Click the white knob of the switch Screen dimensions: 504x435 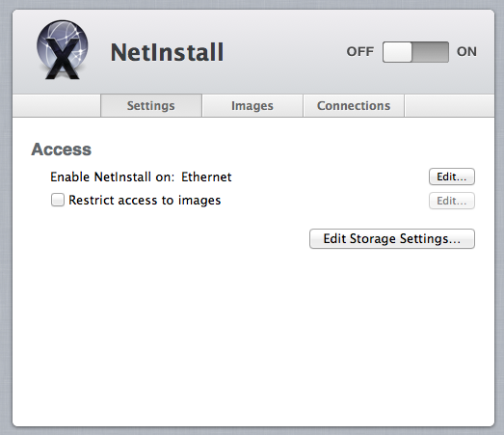pyautogui.click(x=397, y=52)
